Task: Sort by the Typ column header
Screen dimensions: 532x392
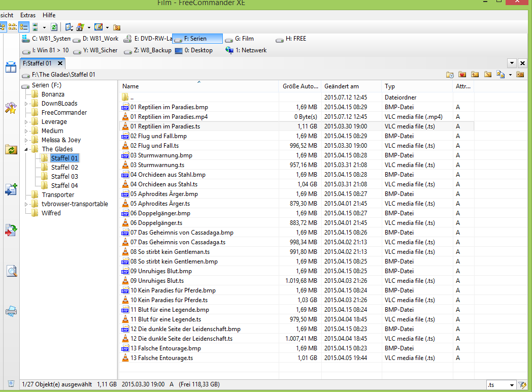Action: point(417,86)
